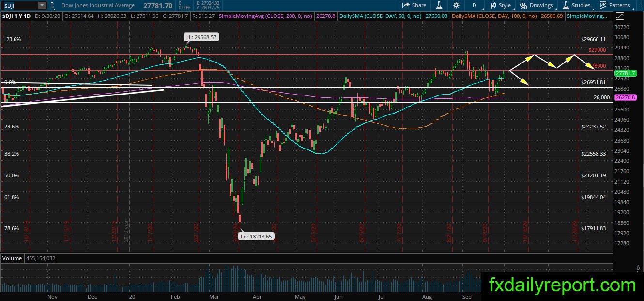644x301 pixels.
Task: Click the red $29000 price level label
Action: pos(598,50)
